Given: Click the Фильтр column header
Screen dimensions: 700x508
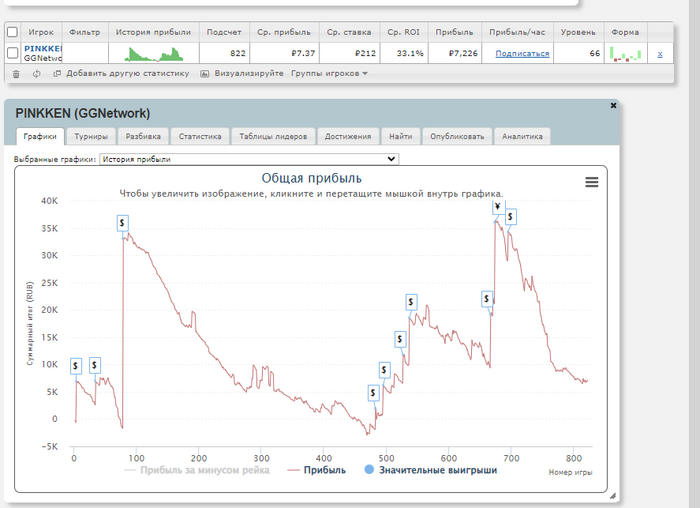Looking at the screenshot, I should click(x=85, y=32).
